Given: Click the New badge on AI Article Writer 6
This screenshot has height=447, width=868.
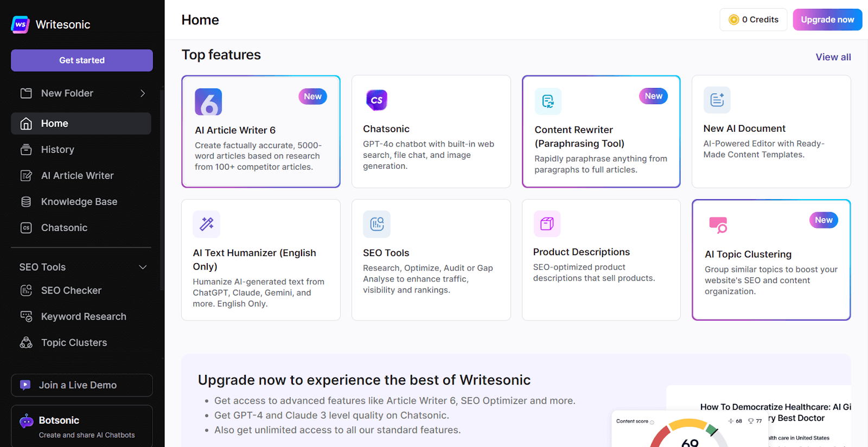Looking at the screenshot, I should (312, 97).
